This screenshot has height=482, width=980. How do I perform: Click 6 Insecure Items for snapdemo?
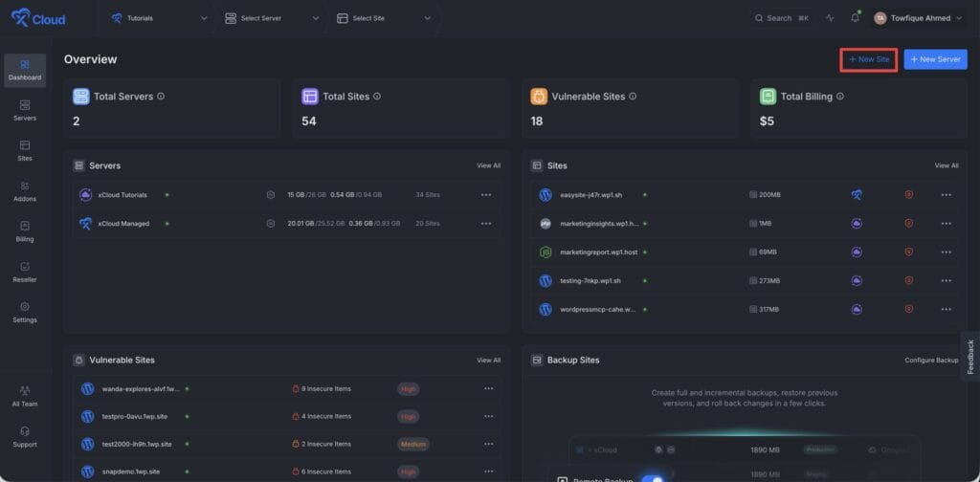(322, 471)
